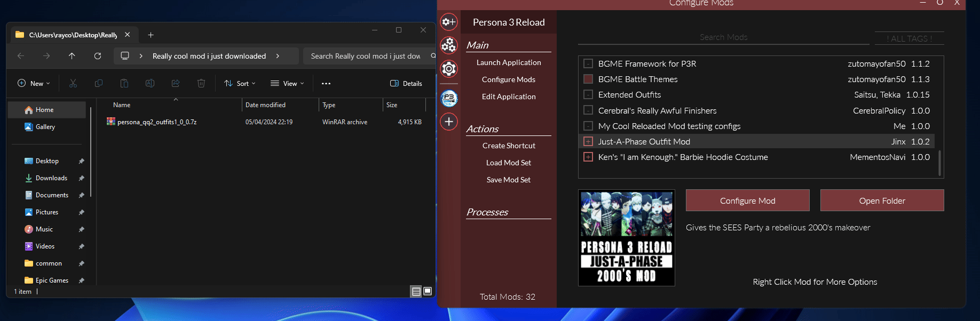Toggle My Cool Reloaded Mod testing configs checkbox
This screenshot has width=980, height=321.
pos(588,126)
